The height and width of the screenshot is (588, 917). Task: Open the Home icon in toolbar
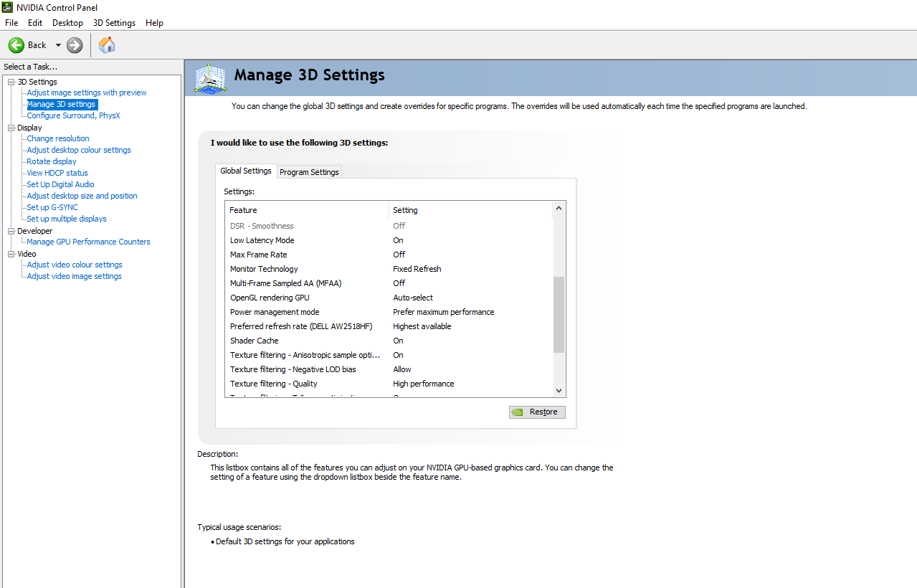(x=107, y=45)
